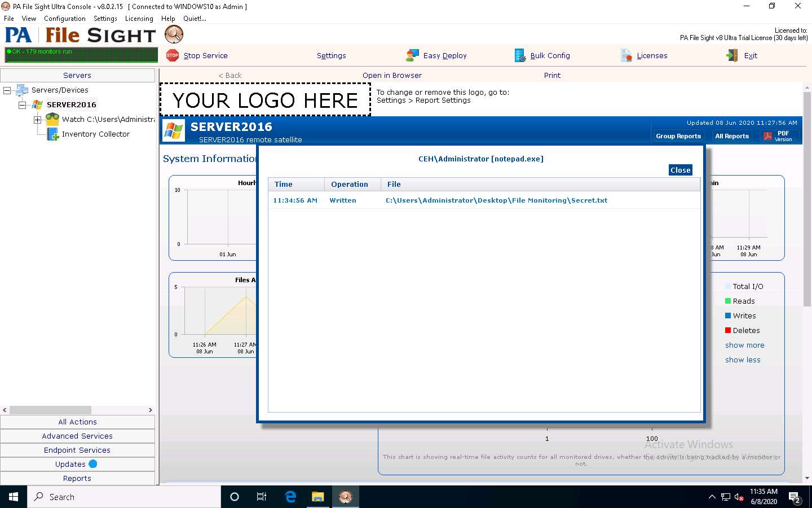Click the large Windows logo beside SERVER2016 header
The height and width of the screenshot is (508, 812).
174,131
